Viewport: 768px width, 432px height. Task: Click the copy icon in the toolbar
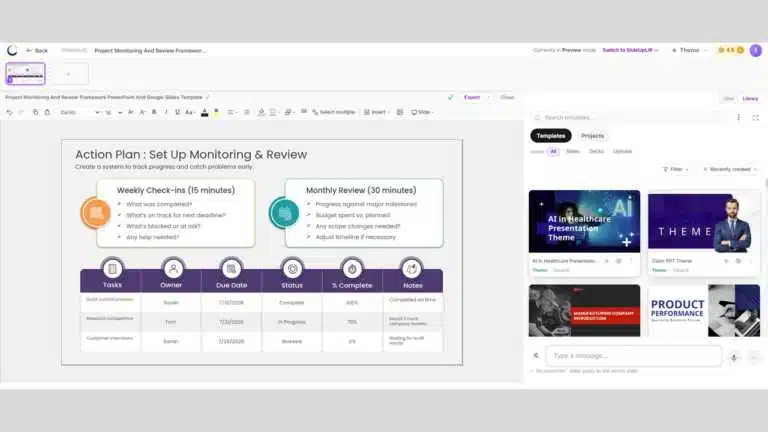(35, 112)
